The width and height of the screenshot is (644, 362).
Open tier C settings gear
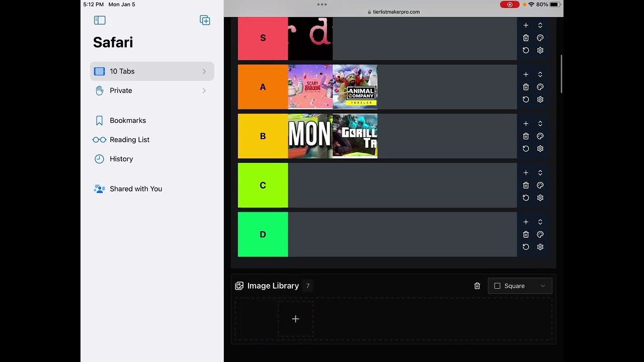click(540, 198)
